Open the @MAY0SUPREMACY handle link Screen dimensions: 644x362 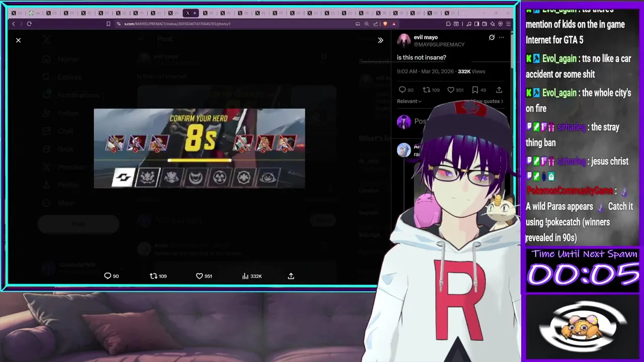(439, 44)
